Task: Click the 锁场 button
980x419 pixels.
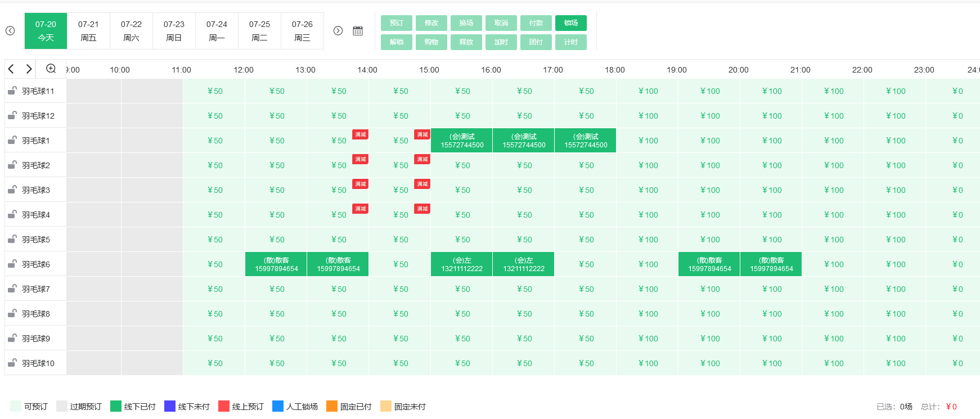Action: (x=570, y=23)
